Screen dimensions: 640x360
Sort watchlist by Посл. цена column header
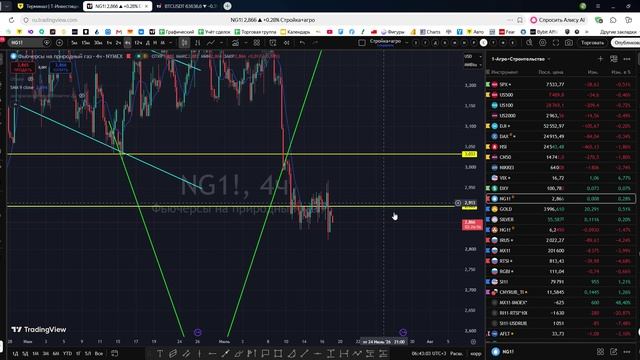point(551,72)
